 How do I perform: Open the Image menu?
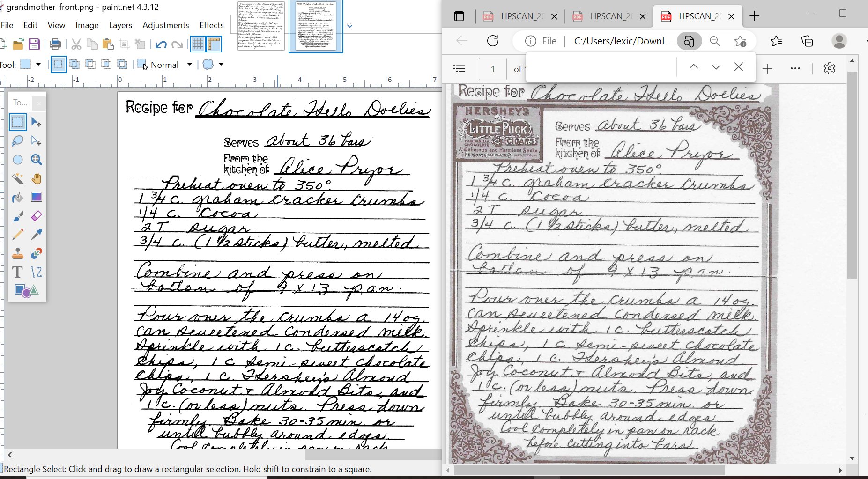[x=87, y=25]
